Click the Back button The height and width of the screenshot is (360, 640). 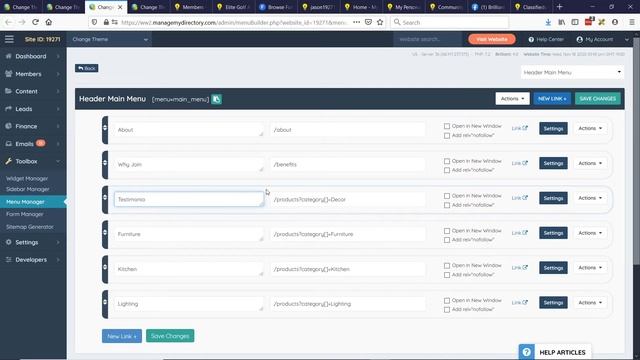[87, 68]
